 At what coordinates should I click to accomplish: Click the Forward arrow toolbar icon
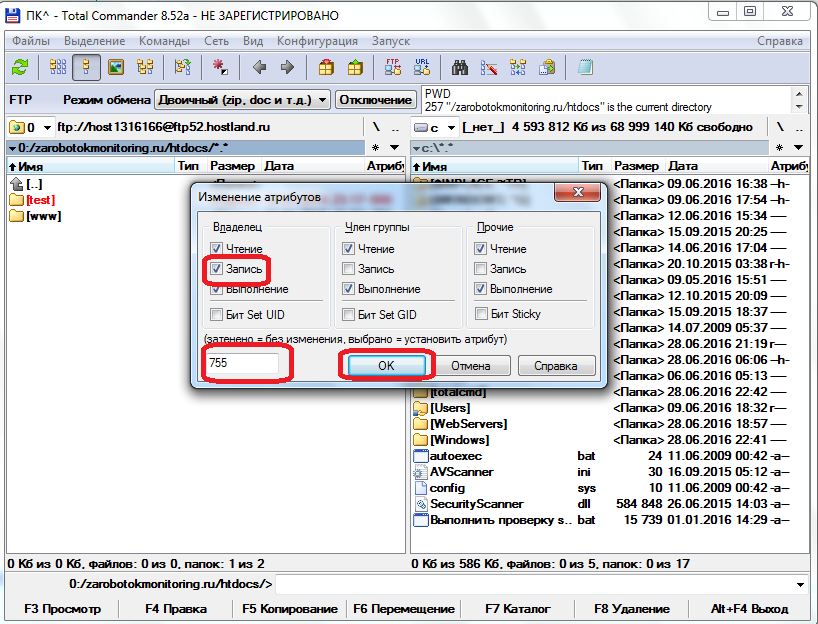287,68
